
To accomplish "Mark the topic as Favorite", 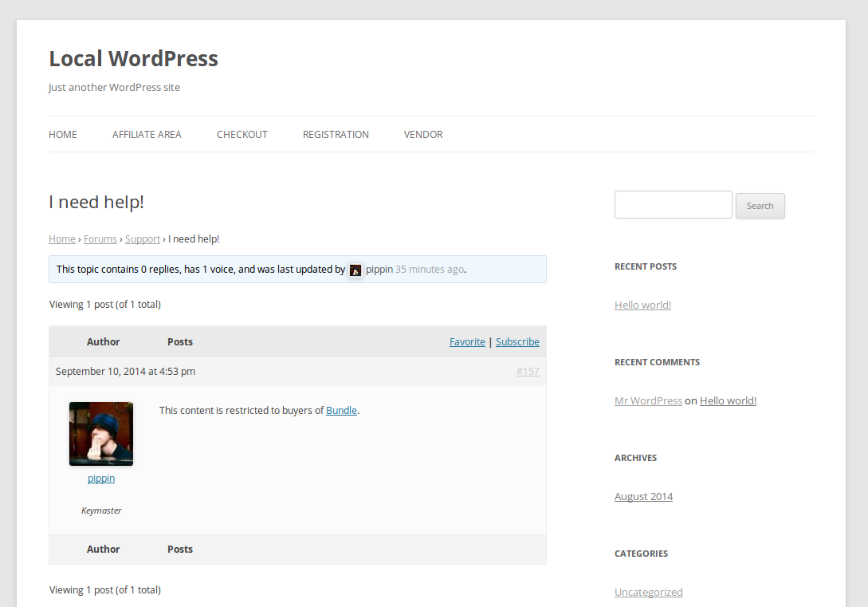I will pyautogui.click(x=467, y=342).
